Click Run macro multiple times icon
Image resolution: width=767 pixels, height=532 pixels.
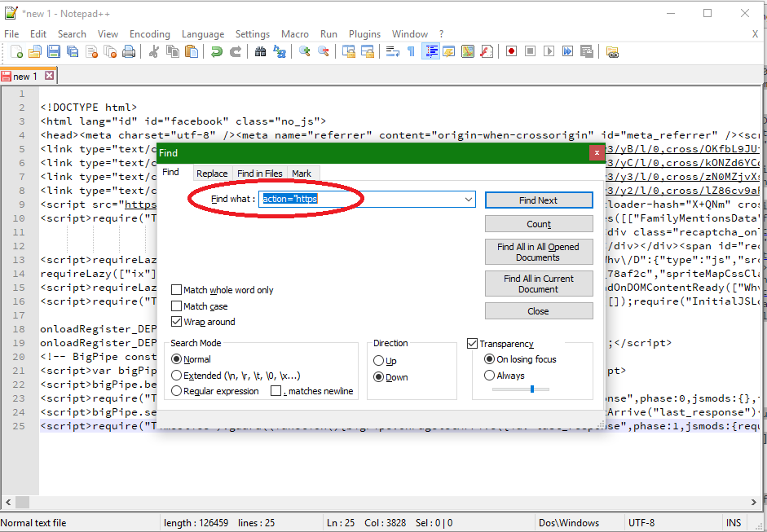click(567, 51)
